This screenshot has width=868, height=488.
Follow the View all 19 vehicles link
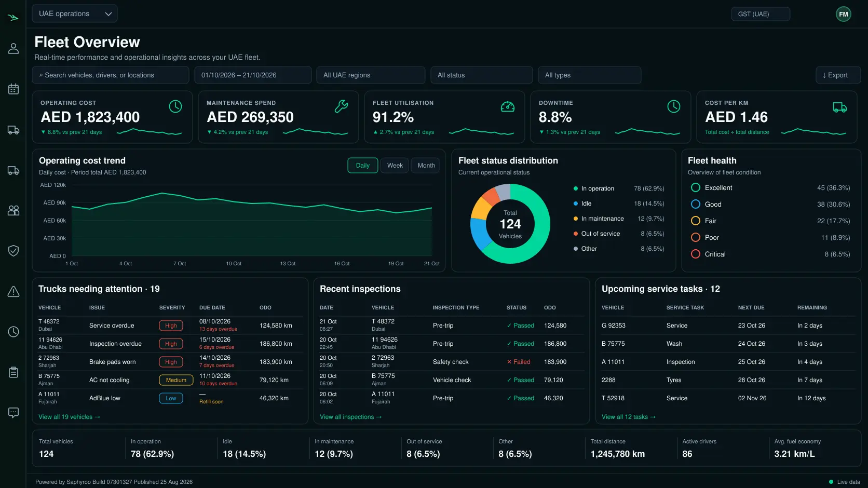click(69, 417)
